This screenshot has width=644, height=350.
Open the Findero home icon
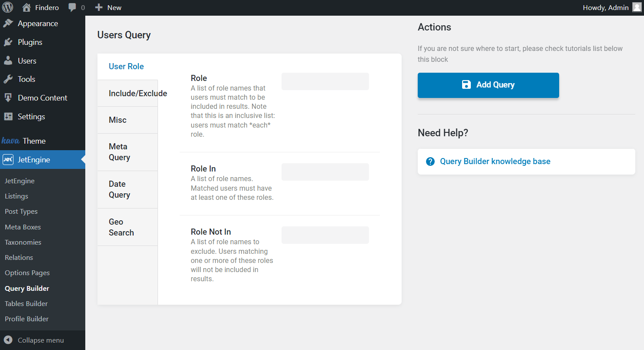[27, 7]
